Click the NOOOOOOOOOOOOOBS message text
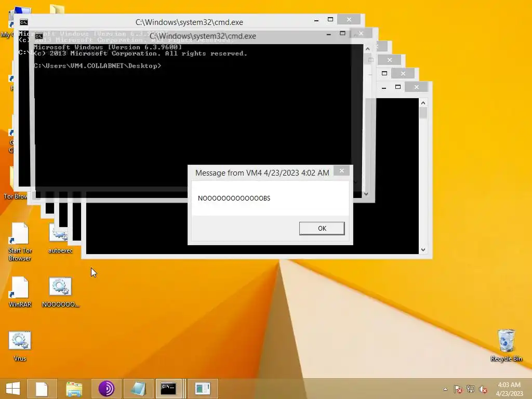The height and width of the screenshot is (399, 532). [234, 198]
